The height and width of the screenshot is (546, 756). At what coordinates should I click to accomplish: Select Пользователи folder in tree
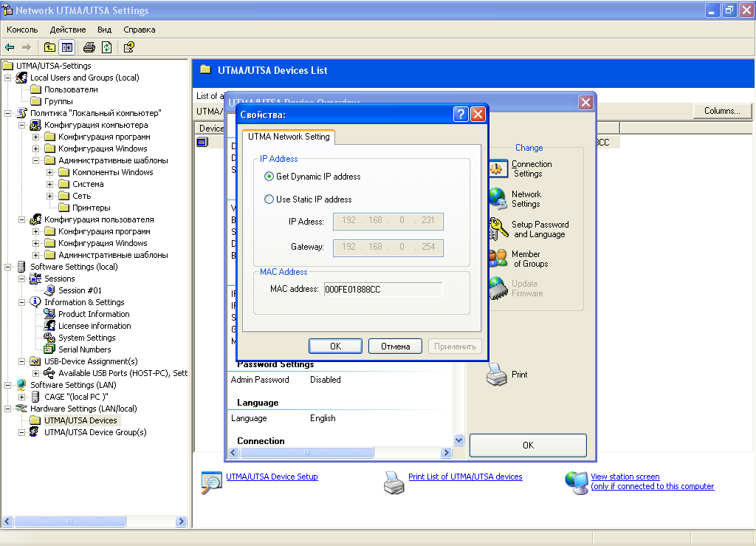click(71, 89)
